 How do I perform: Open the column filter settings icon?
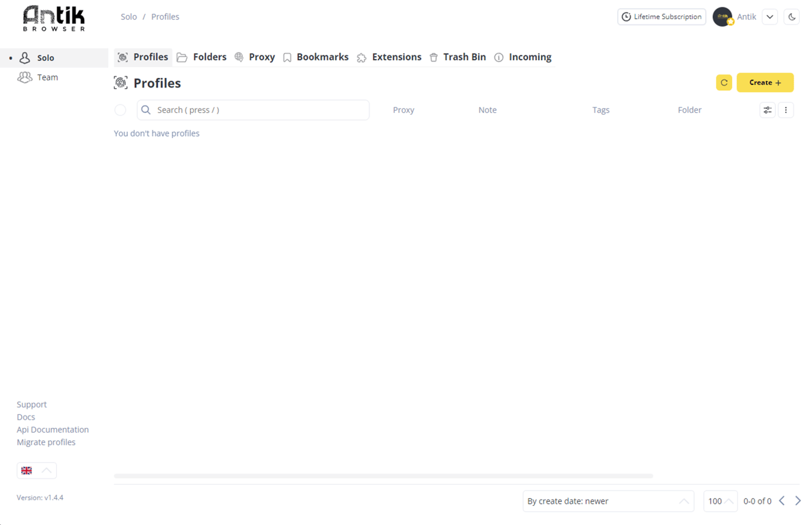(768, 110)
